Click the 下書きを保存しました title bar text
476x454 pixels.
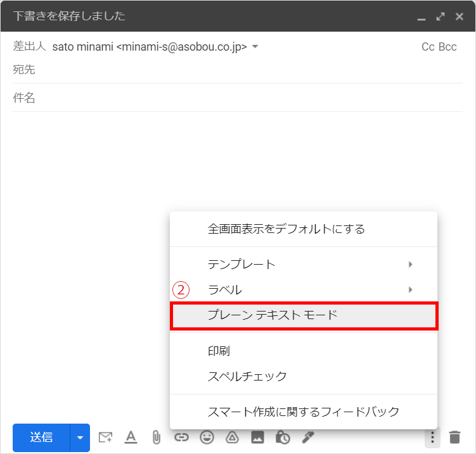coord(69,16)
